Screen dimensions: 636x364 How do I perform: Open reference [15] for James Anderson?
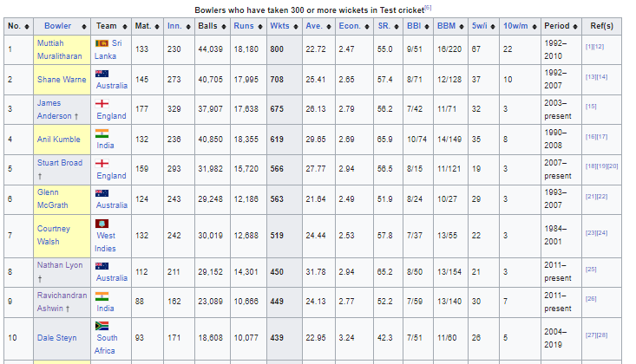pos(591,107)
